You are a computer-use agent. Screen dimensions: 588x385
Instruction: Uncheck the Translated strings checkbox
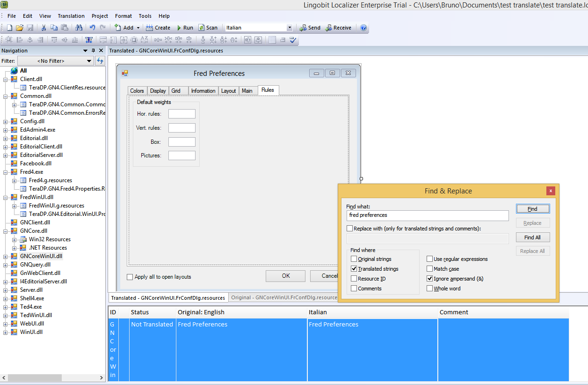pyautogui.click(x=354, y=269)
